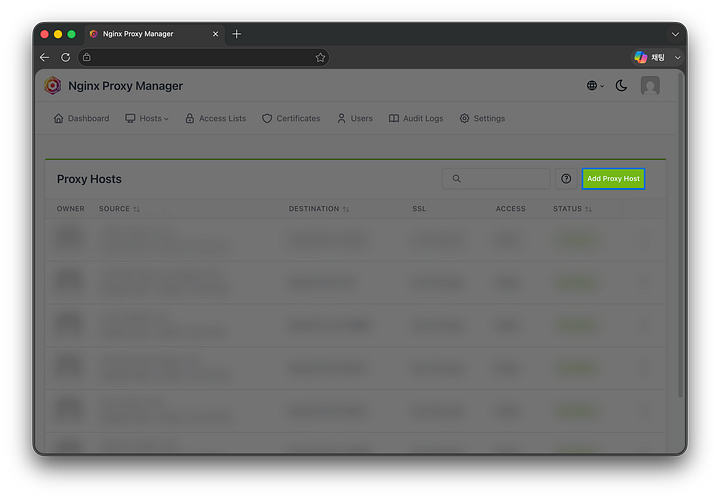Screen dimensions: 720x499
Task: Open the Settings page
Action: point(482,118)
